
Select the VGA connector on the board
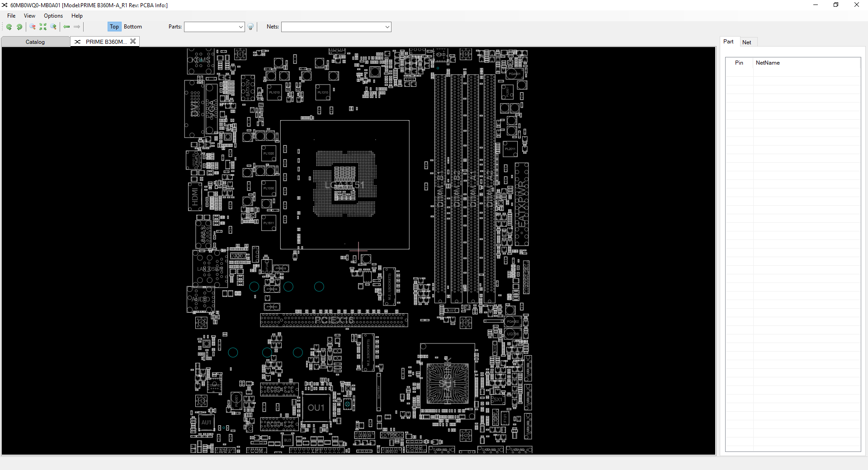(x=212, y=109)
